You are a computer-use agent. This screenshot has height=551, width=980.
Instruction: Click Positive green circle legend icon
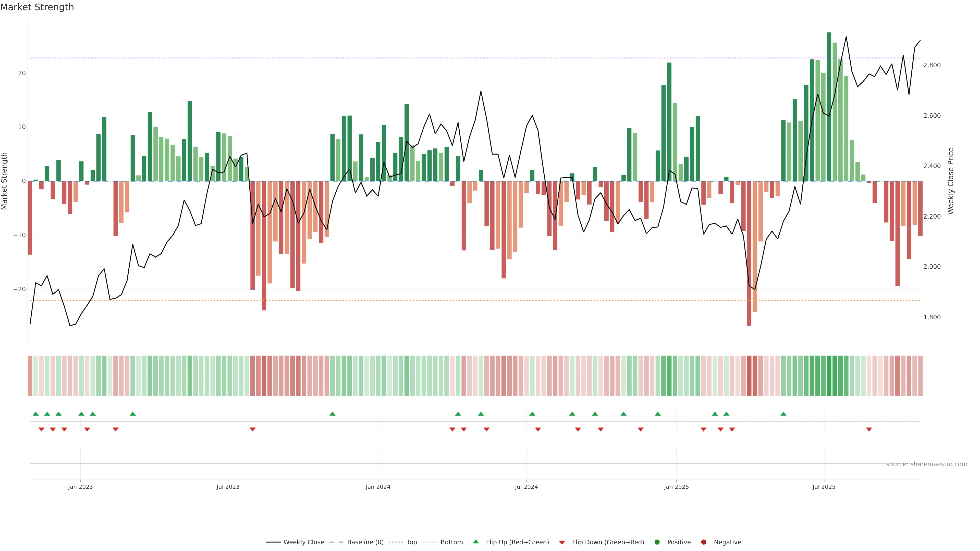click(x=657, y=542)
